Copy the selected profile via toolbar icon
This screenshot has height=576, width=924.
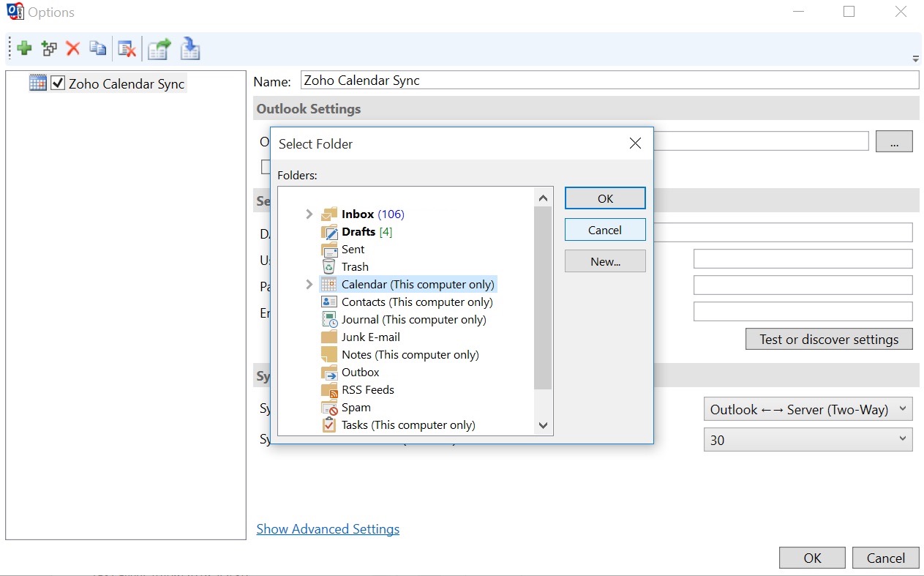pos(97,49)
